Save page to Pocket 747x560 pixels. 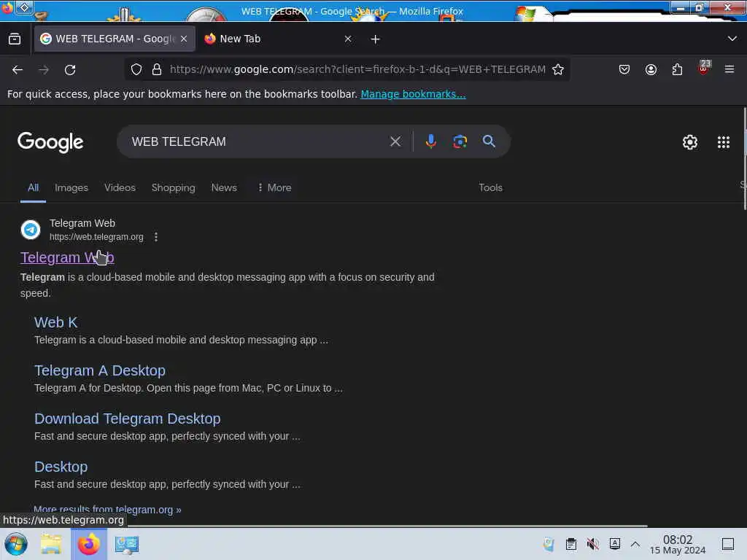pyautogui.click(x=624, y=69)
